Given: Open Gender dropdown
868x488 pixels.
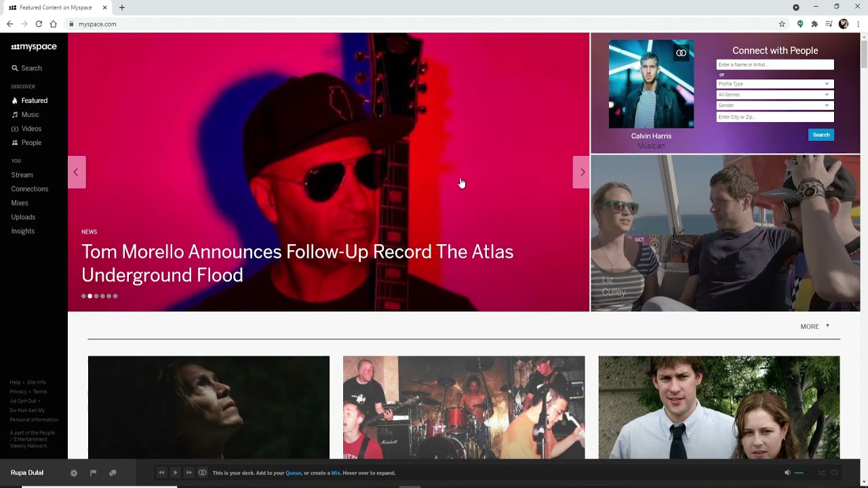Looking at the screenshot, I should 775,106.
